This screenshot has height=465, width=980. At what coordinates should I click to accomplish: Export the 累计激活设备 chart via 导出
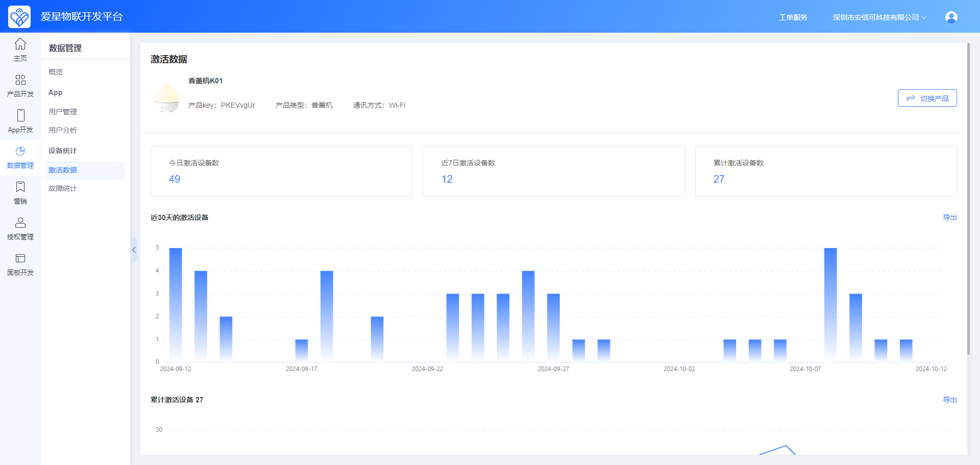949,400
